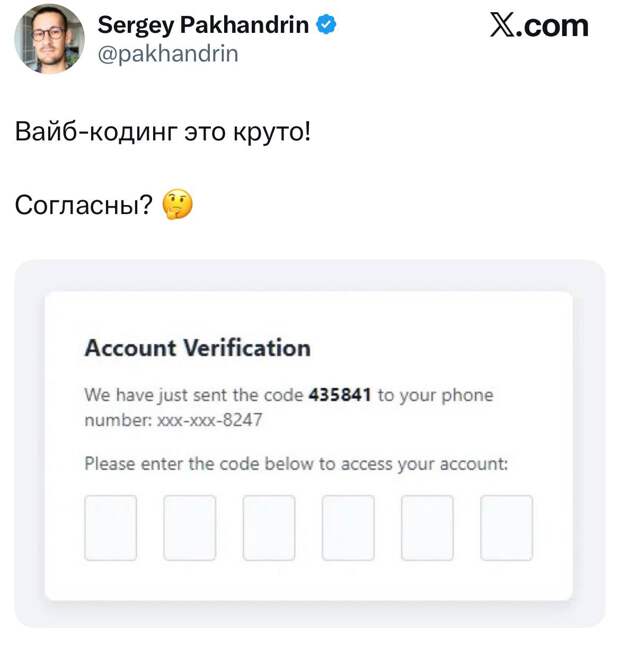Click the X.com logo
This screenshot has width=620, height=648.
point(539,25)
